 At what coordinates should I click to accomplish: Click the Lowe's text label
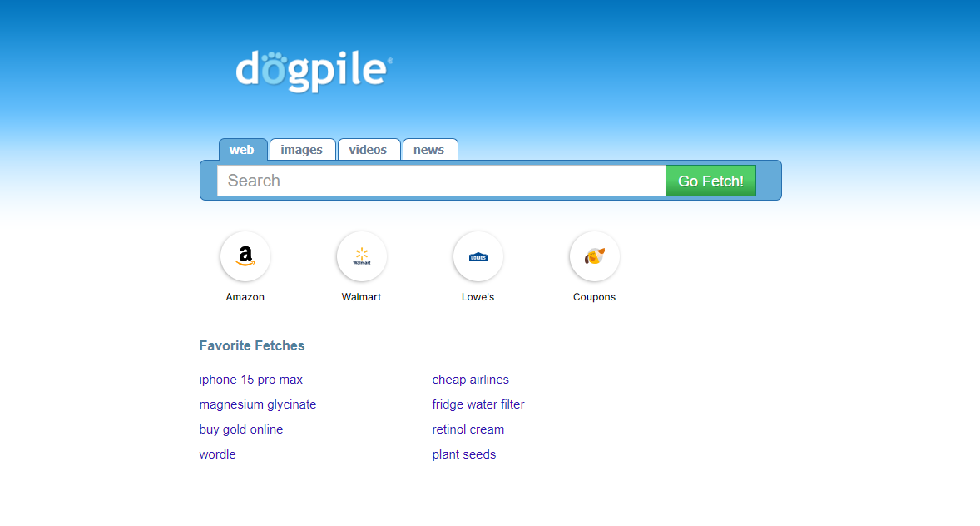[x=478, y=297]
